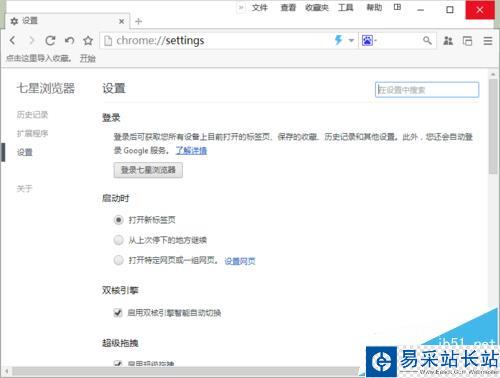Click the skin icon in title bar
This screenshot has width=500, height=378.
tap(397, 7)
